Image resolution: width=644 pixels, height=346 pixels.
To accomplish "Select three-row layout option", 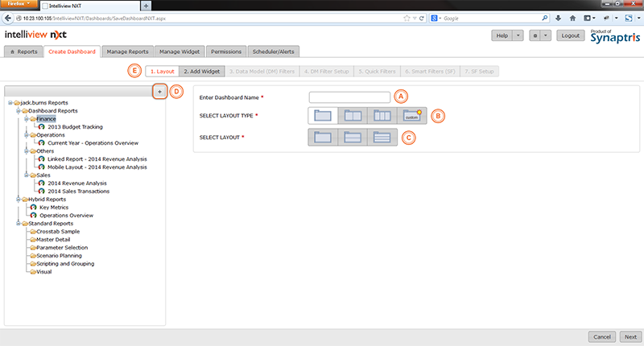I will 382,137.
